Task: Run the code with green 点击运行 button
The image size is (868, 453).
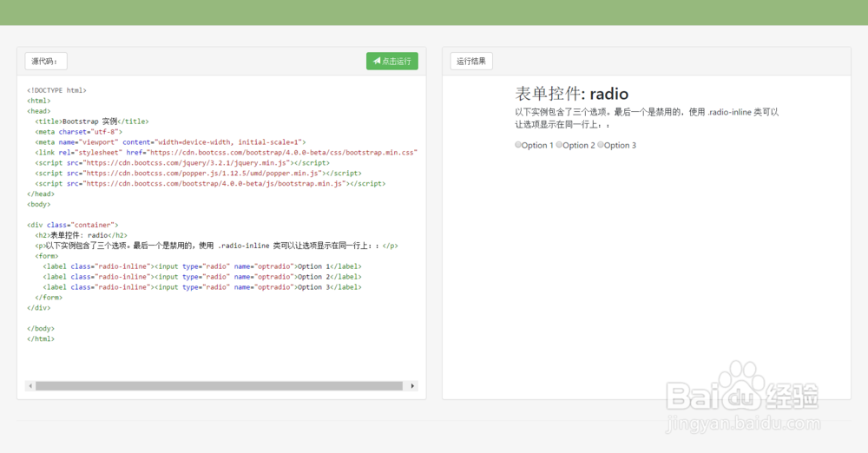Action: click(x=392, y=61)
